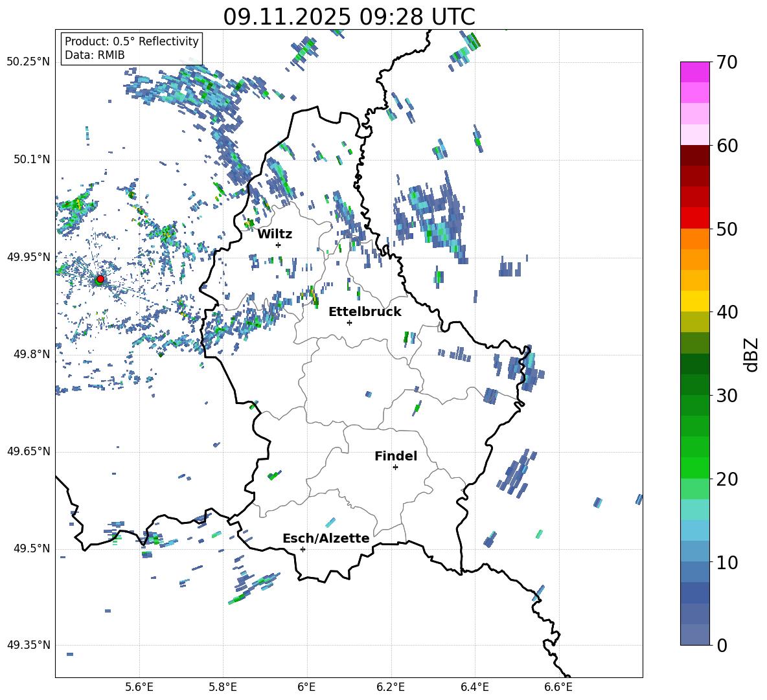
Task: Click the bright red colorbar swatch above 50
Action: pos(695,218)
